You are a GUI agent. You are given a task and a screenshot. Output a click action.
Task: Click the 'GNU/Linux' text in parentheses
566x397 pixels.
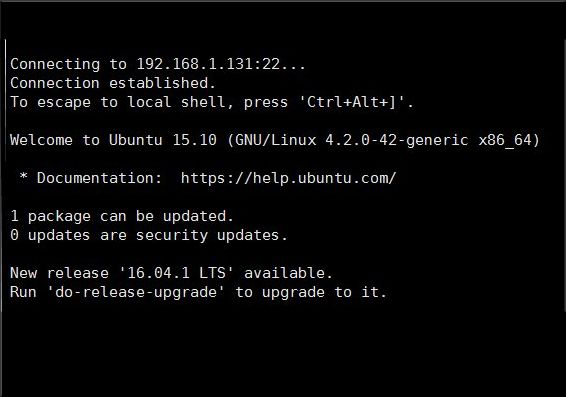pyautogui.click(x=276, y=140)
